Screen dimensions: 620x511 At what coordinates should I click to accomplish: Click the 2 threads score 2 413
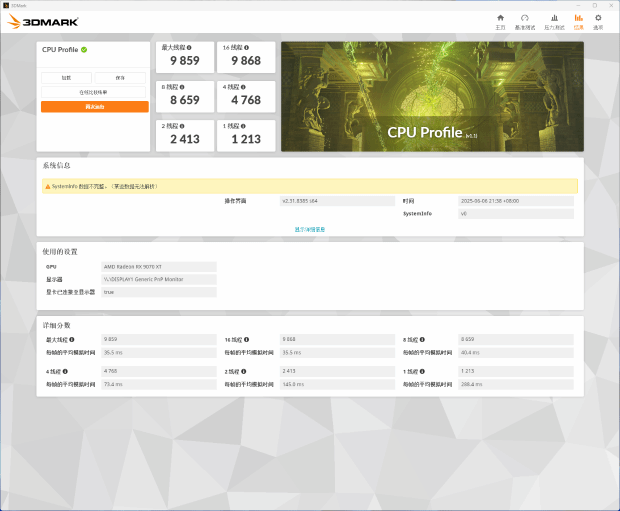(185, 139)
